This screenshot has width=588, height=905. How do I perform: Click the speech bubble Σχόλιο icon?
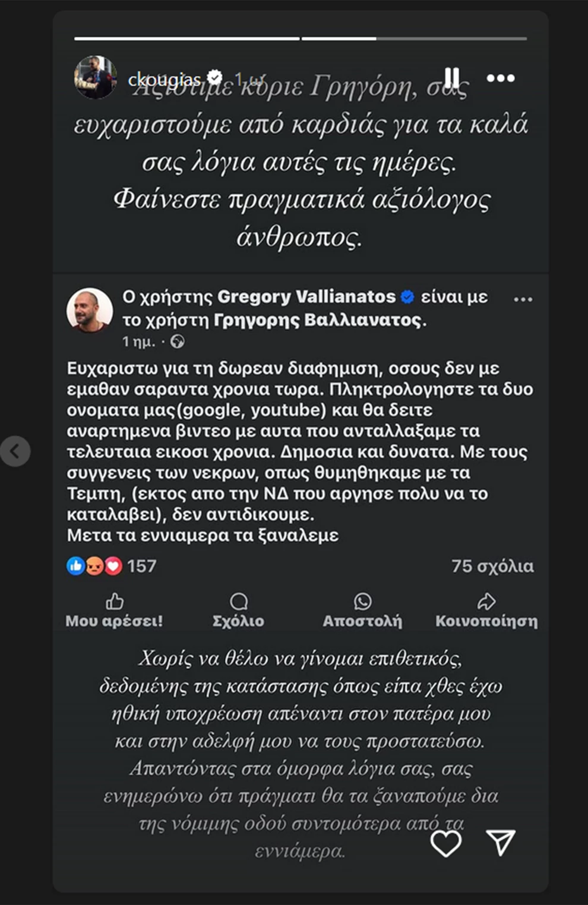point(239,602)
